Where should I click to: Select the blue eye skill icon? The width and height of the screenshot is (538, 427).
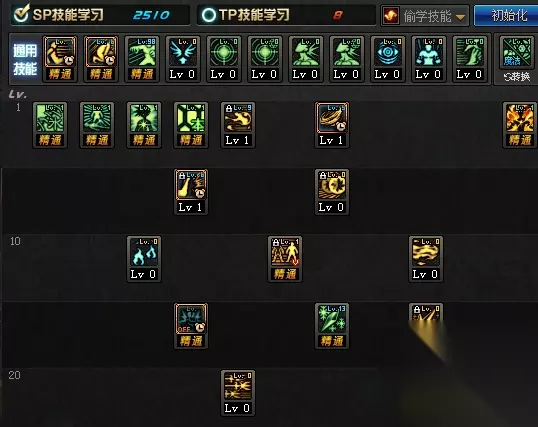pos(388,52)
